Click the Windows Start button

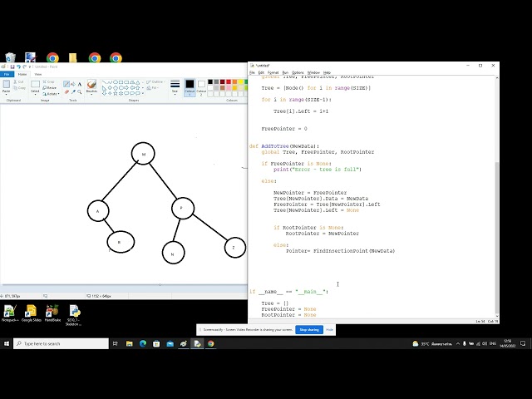7,343
